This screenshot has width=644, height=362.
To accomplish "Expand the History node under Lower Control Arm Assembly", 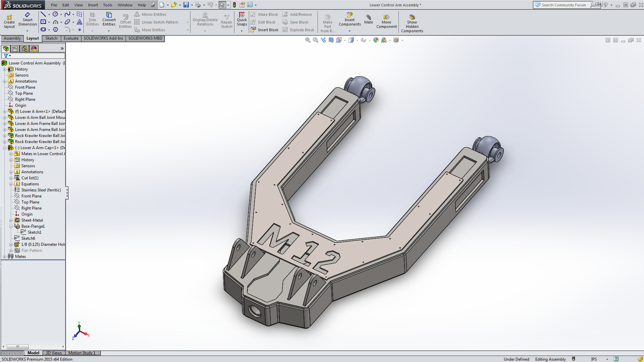I will (5, 69).
